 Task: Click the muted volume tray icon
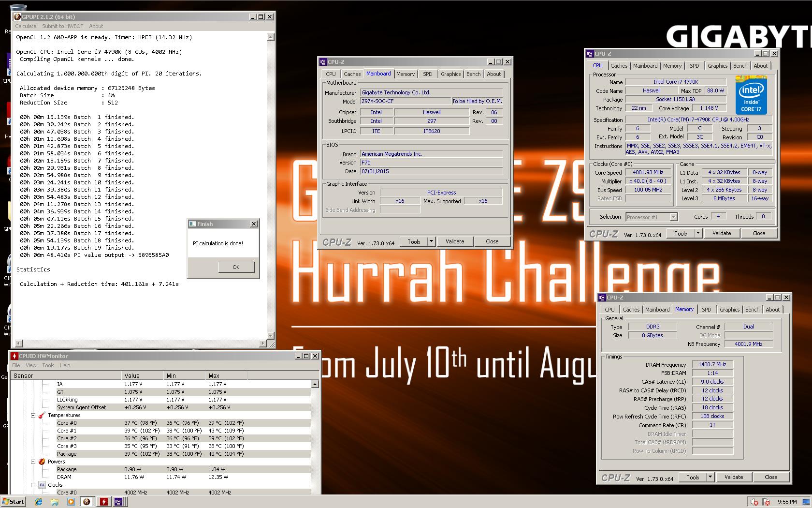[754, 502]
